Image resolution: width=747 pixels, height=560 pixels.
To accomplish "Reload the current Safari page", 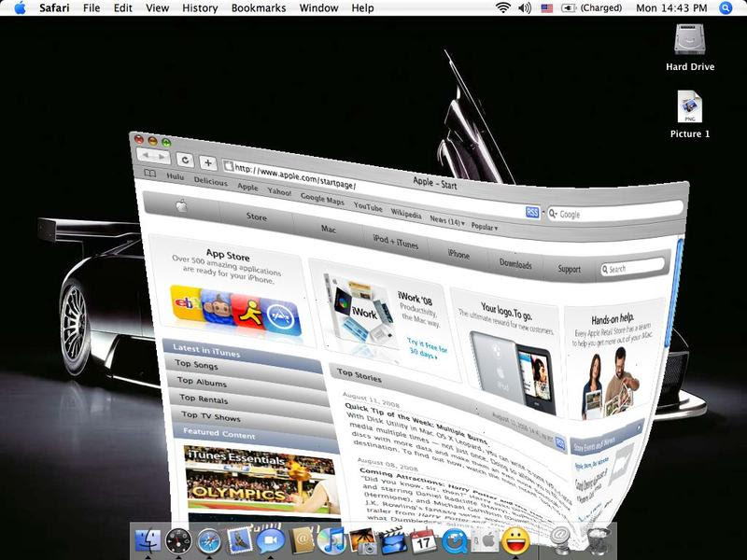I will [185, 160].
